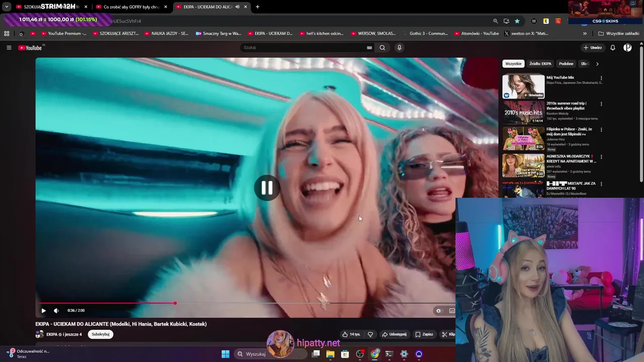
Task: Open AGNIESZKA WŁODARCZYK video thumbnail
Action: point(523,165)
